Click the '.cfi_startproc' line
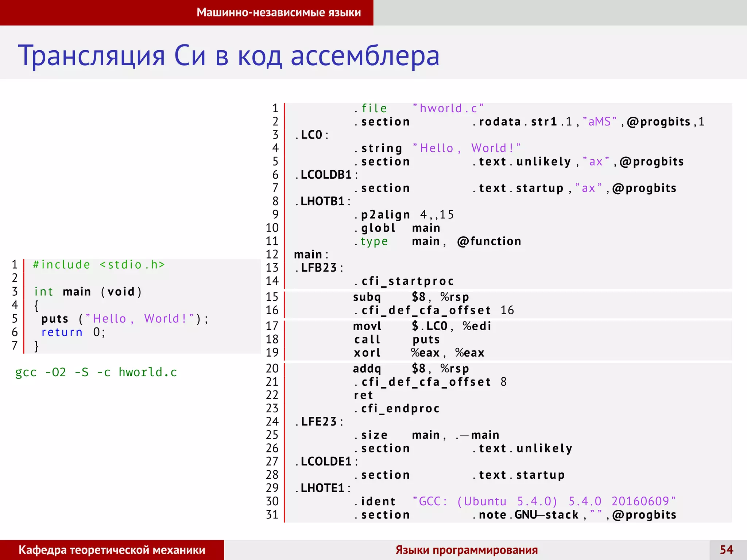 (404, 281)
